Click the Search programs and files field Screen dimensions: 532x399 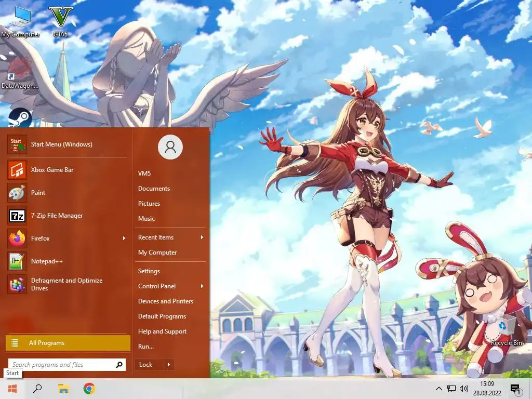[x=67, y=365]
